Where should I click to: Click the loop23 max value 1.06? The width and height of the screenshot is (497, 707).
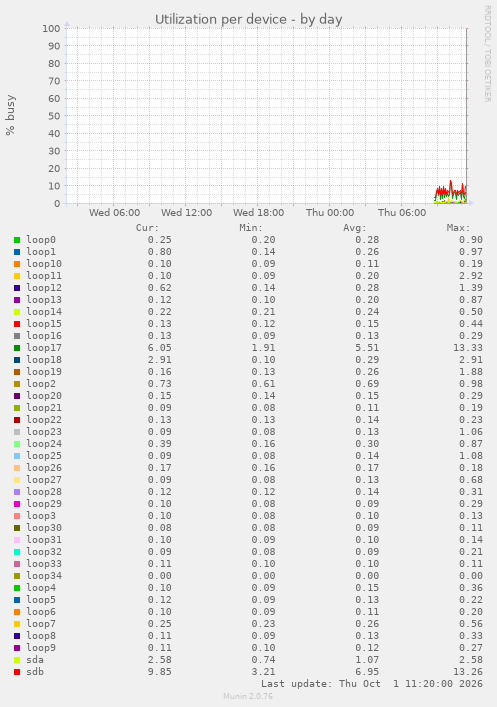471,432
